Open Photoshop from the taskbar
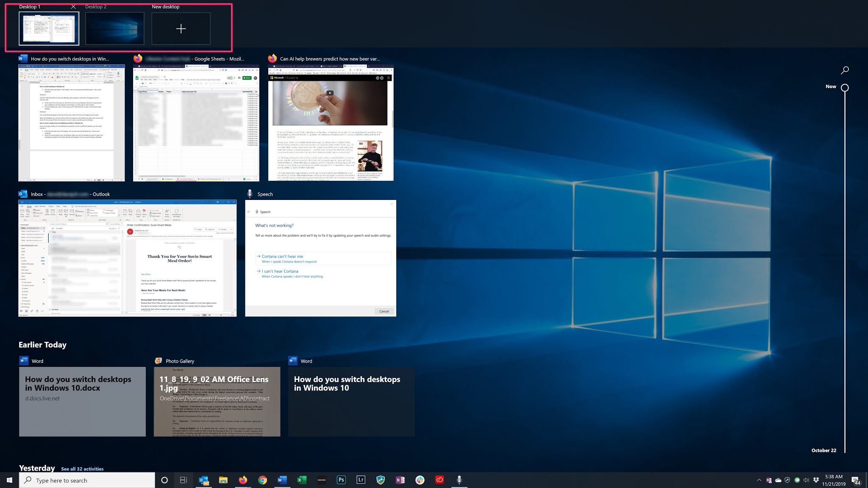868x488 pixels. (341, 480)
